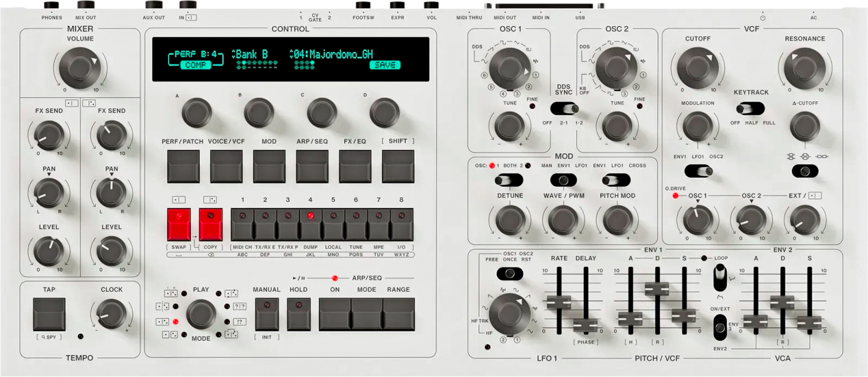Click the LFO 1 RATE slider handle
Image resolution: width=868 pixels, height=377 pixels.
point(559,302)
